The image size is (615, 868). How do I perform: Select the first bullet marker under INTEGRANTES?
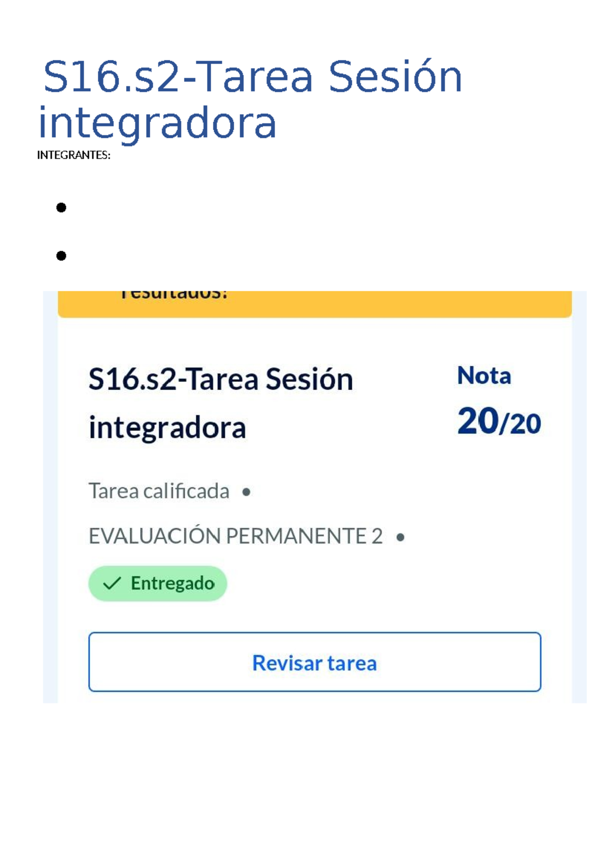tap(61, 208)
